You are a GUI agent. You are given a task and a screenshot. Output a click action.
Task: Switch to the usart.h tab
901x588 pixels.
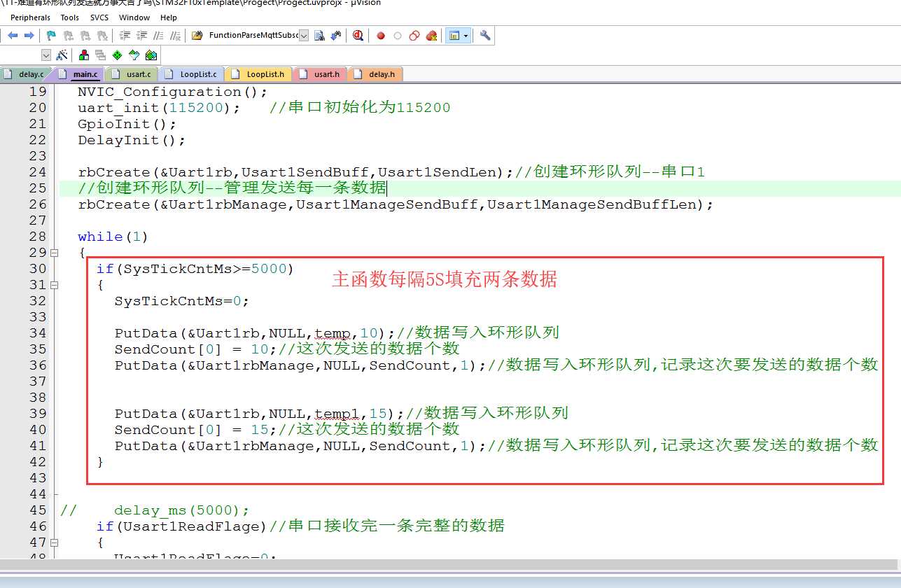pos(321,74)
